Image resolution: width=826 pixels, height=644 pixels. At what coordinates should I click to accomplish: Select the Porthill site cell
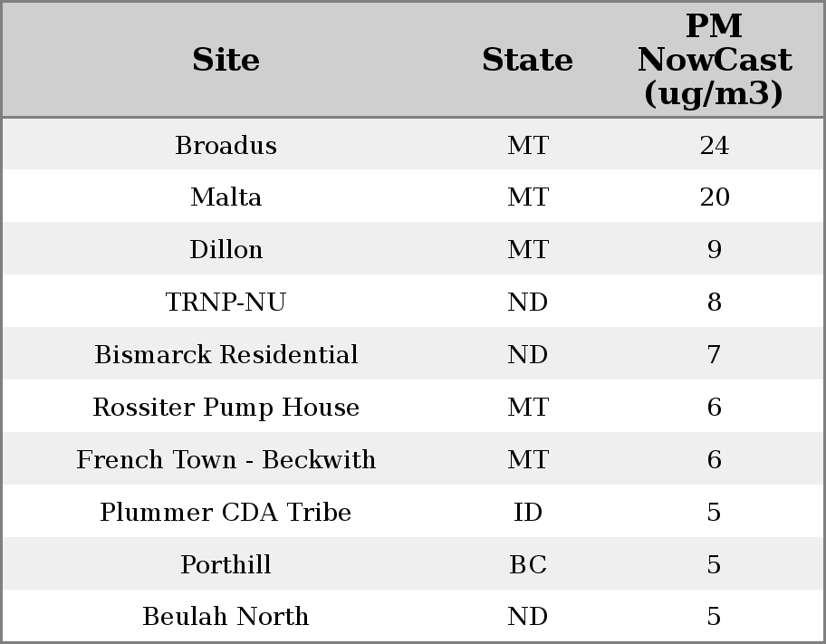[226, 565]
